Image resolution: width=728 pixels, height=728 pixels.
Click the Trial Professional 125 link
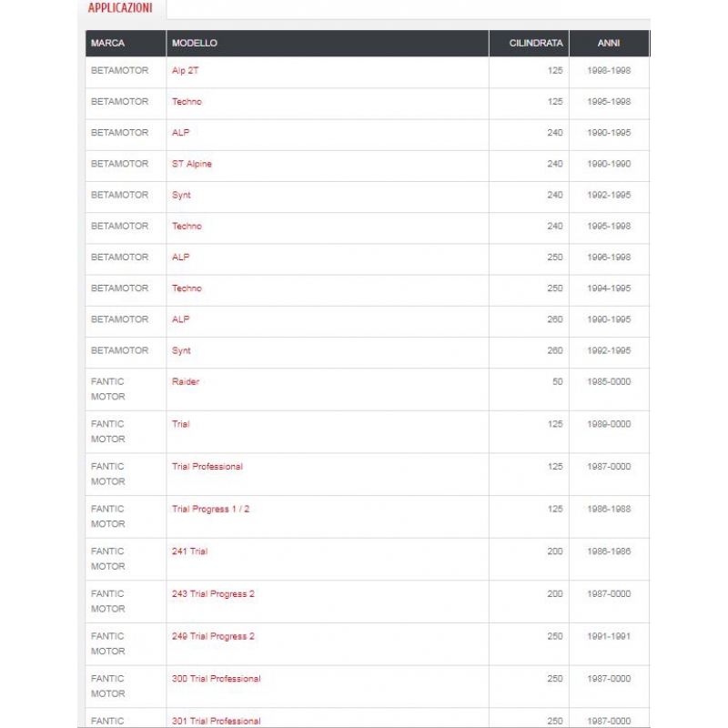point(207,467)
